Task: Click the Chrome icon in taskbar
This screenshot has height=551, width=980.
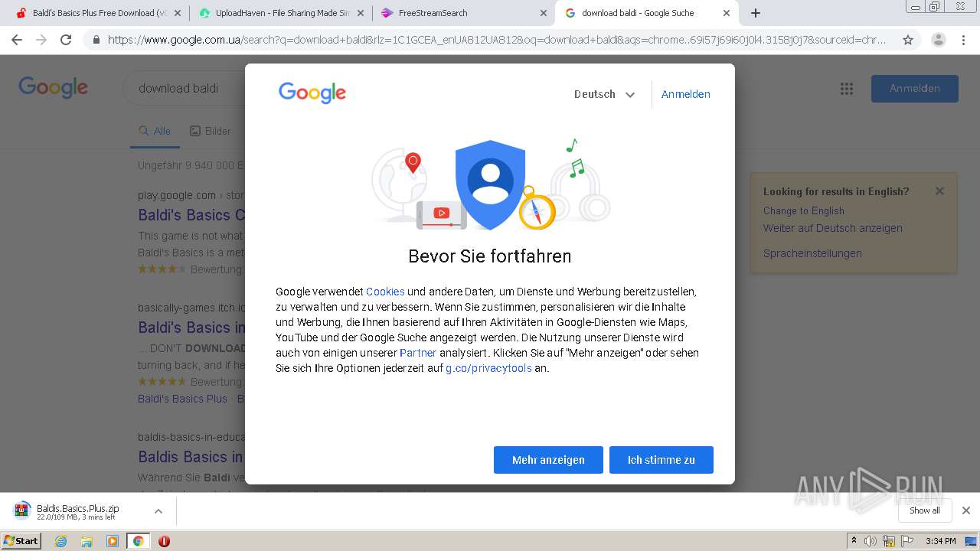Action: [x=138, y=541]
